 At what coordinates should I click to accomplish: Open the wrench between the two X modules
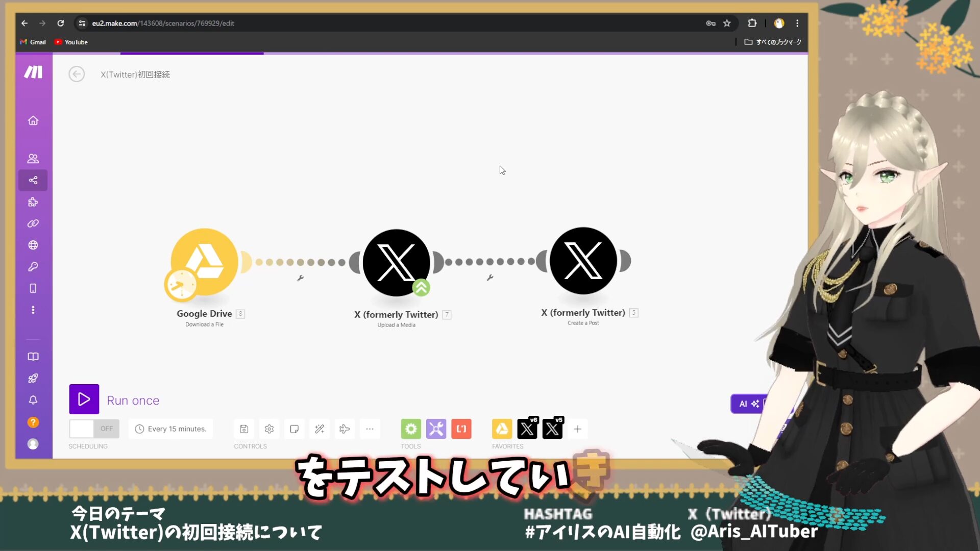(x=490, y=278)
